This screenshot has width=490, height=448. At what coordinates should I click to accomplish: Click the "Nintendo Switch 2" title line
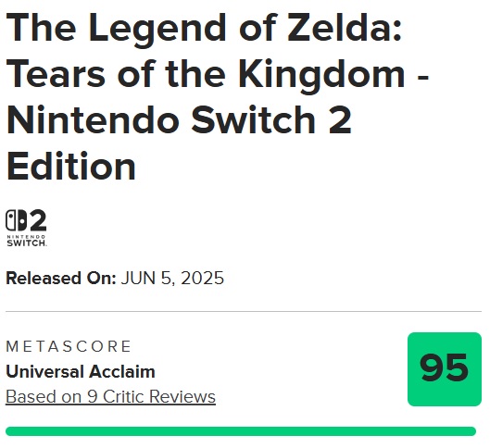[x=179, y=120]
